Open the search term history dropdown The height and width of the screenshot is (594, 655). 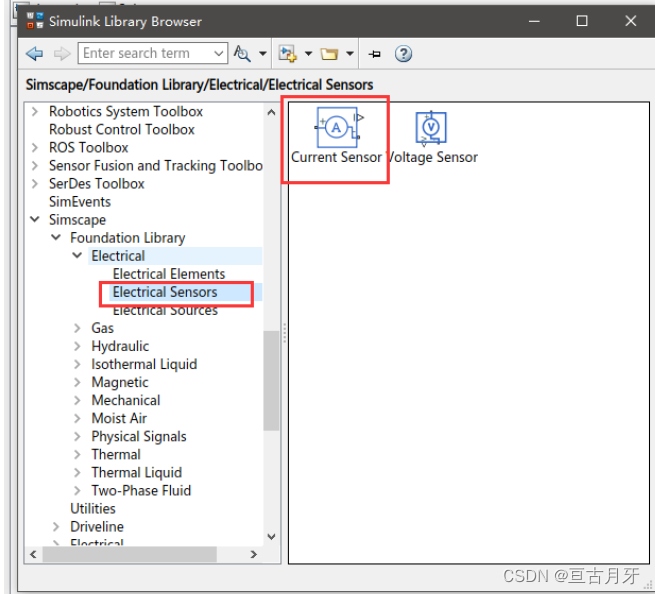(x=218, y=53)
